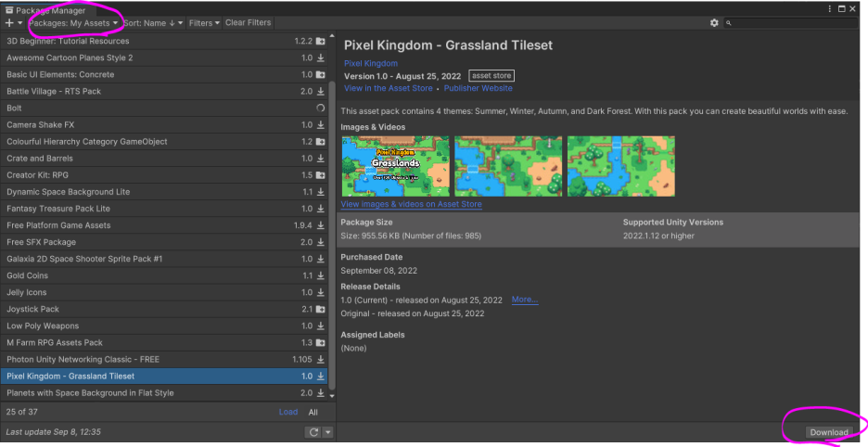Click View images & videos on Asset Store

pos(412,204)
